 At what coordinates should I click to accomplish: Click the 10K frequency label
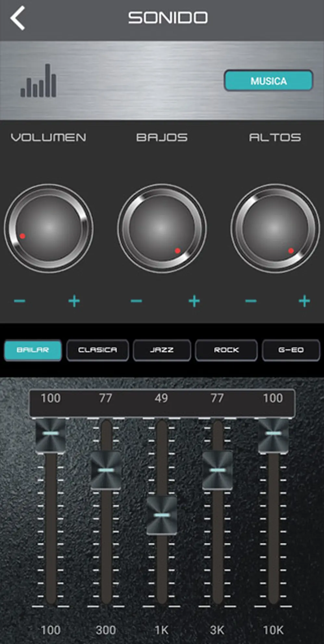point(273,630)
